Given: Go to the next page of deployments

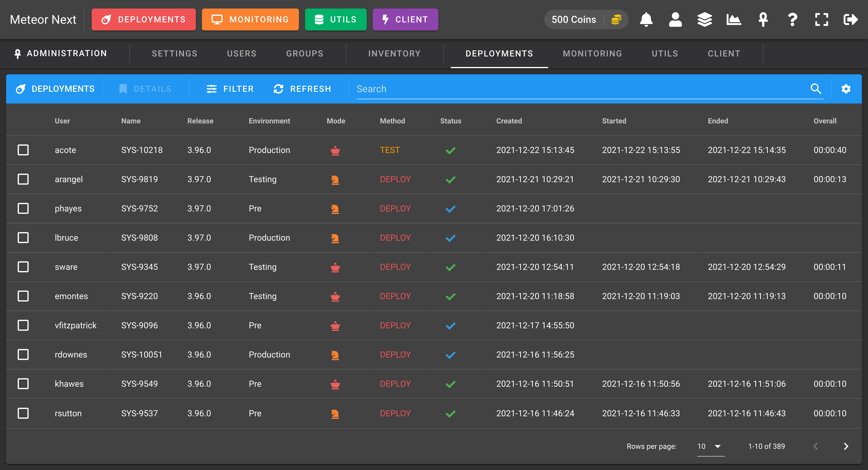Looking at the screenshot, I should (x=846, y=446).
